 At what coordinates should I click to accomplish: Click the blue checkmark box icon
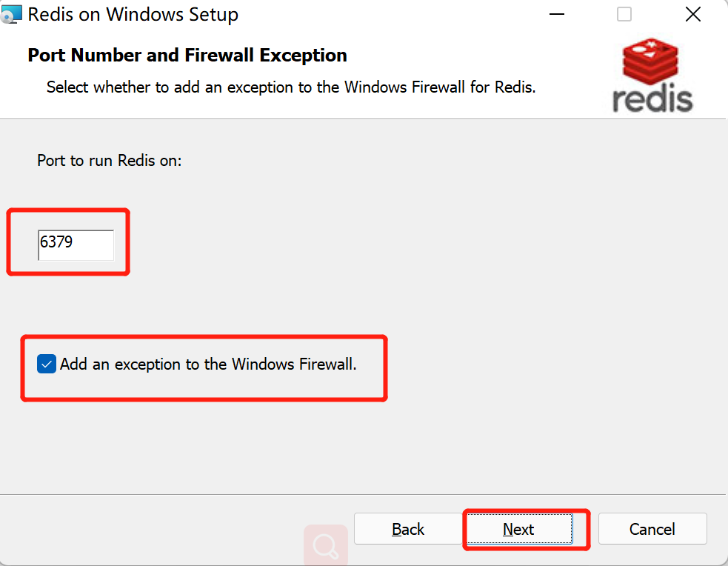click(x=47, y=364)
